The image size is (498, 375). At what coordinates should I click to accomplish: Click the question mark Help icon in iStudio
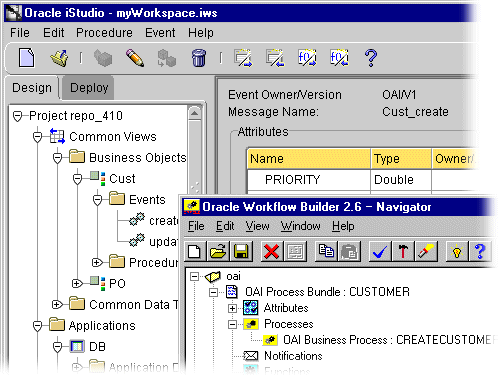371,58
